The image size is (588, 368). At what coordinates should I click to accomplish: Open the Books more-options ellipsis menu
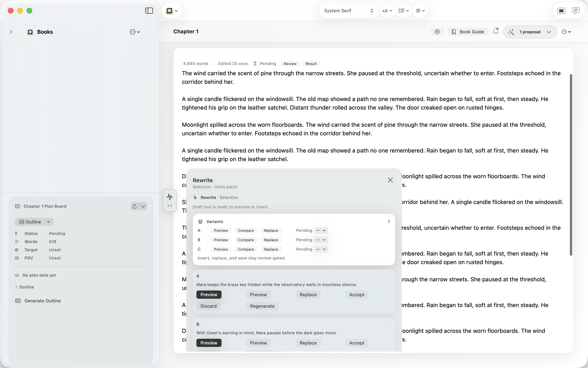(x=135, y=32)
